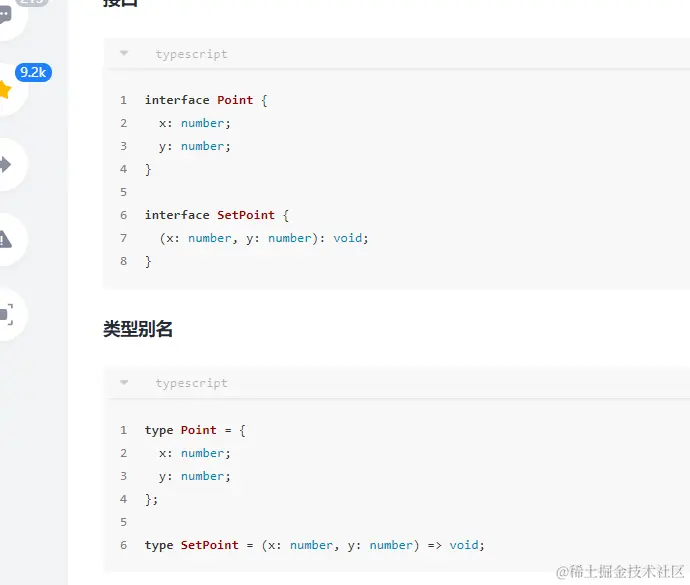
Task: Click the share arrow icon
Action: click(6, 164)
